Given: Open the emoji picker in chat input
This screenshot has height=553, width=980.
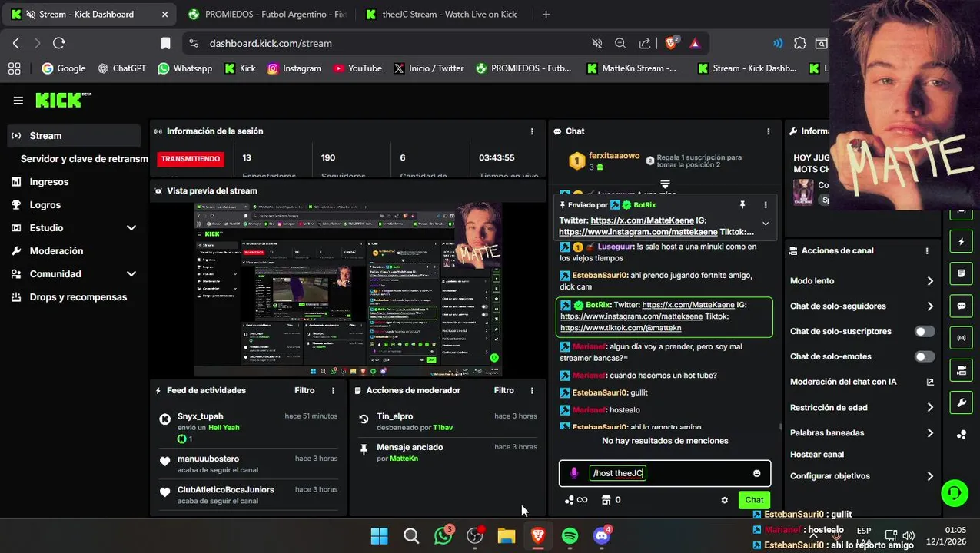Looking at the screenshot, I should 757,473.
